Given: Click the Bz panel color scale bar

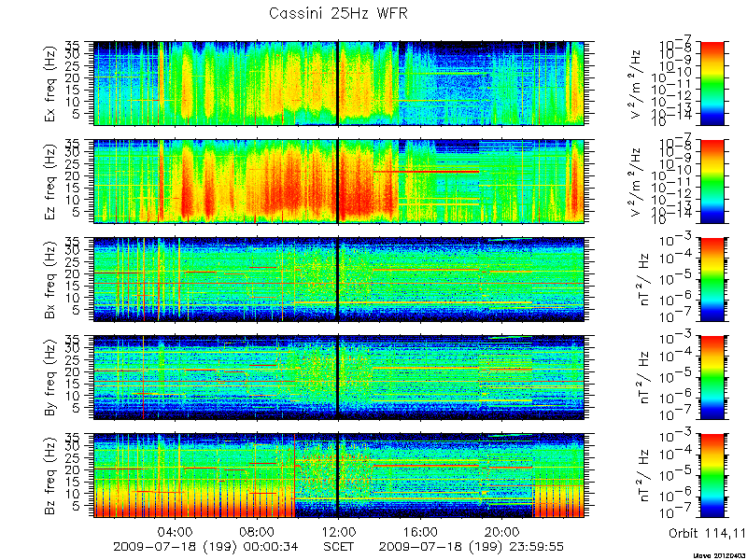Looking at the screenshot, I should (x=712, y=476).
